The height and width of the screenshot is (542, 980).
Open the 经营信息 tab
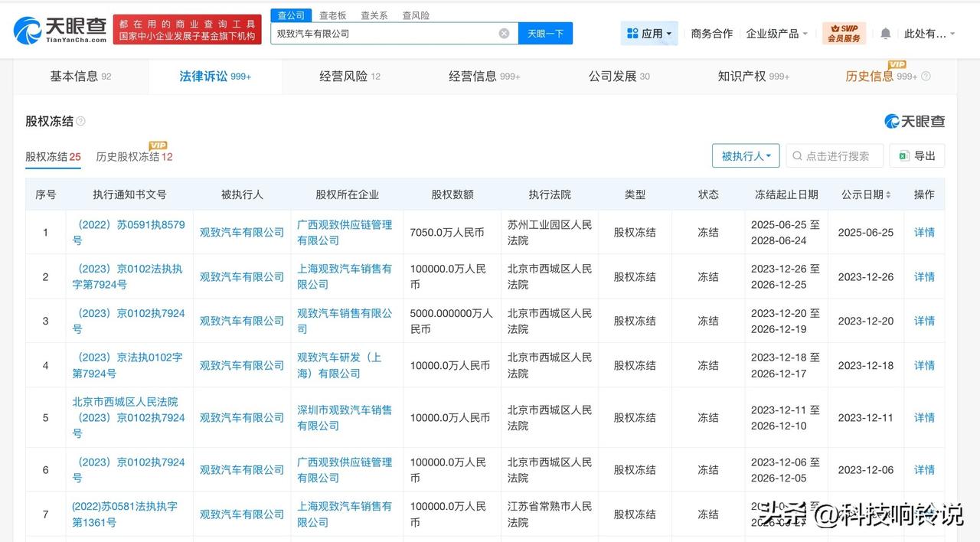point(484,77)
